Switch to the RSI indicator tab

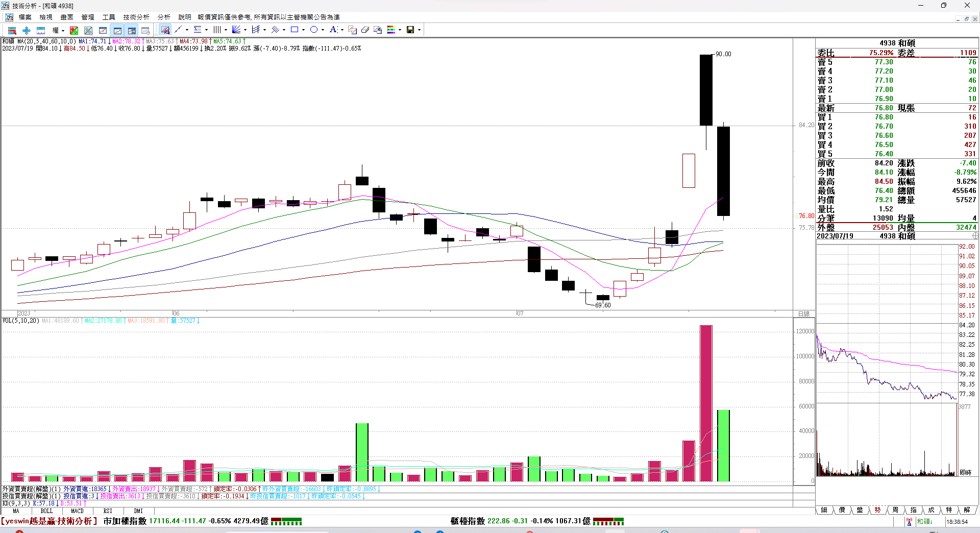[108, 511]
